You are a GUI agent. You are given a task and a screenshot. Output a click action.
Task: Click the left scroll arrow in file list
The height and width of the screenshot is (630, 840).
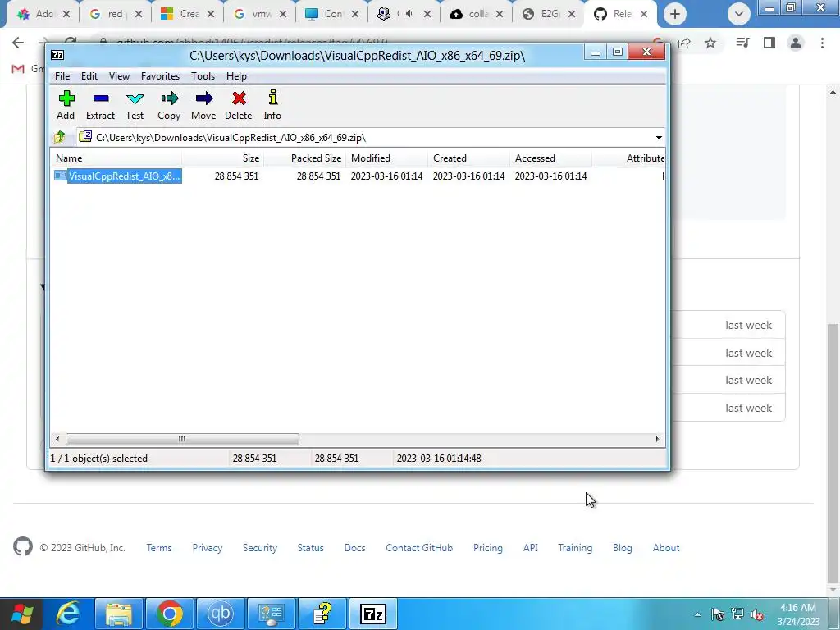pos(57,440)
